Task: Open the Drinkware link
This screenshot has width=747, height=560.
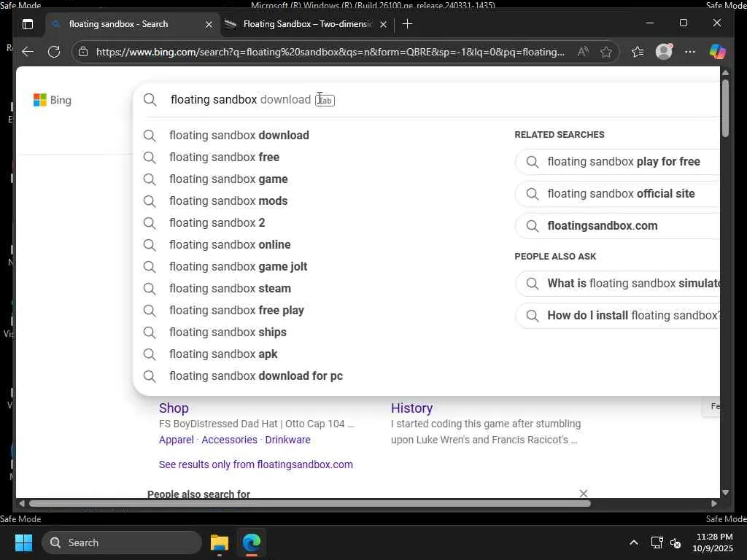Action: [287, 440]
